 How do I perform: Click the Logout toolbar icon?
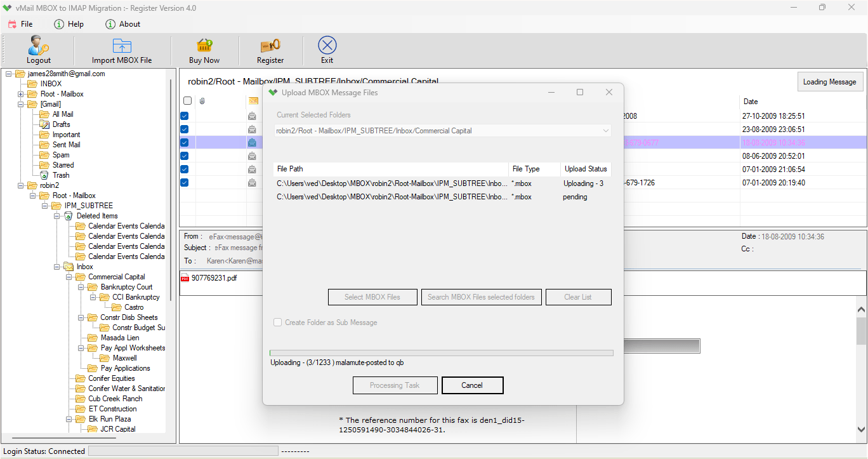39,46
